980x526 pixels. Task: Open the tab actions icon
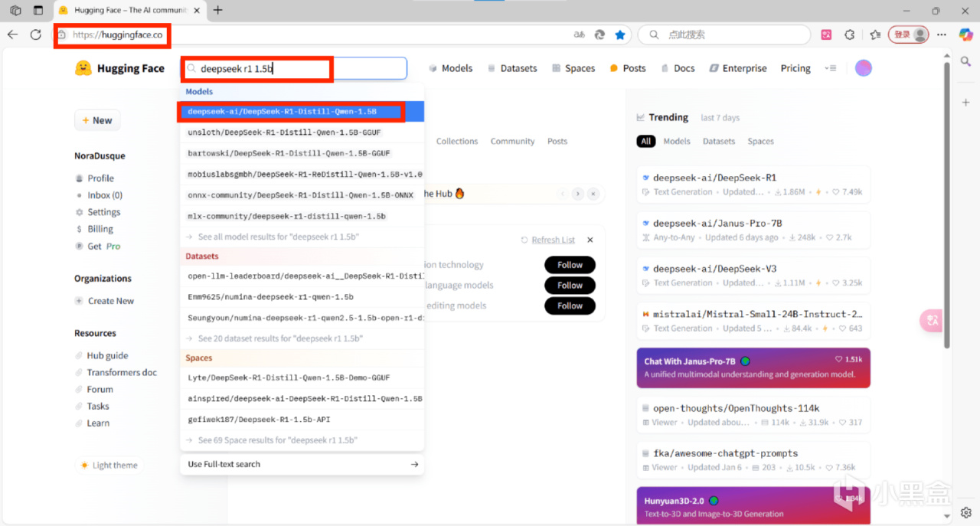click(x=38, y=10)
